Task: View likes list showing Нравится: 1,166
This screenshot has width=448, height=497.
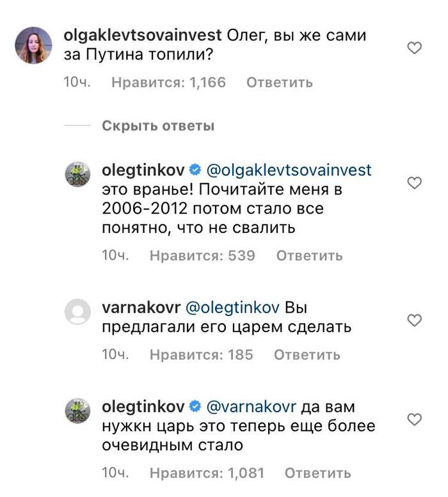Action: pyautogui.click(x=168, y=83)
